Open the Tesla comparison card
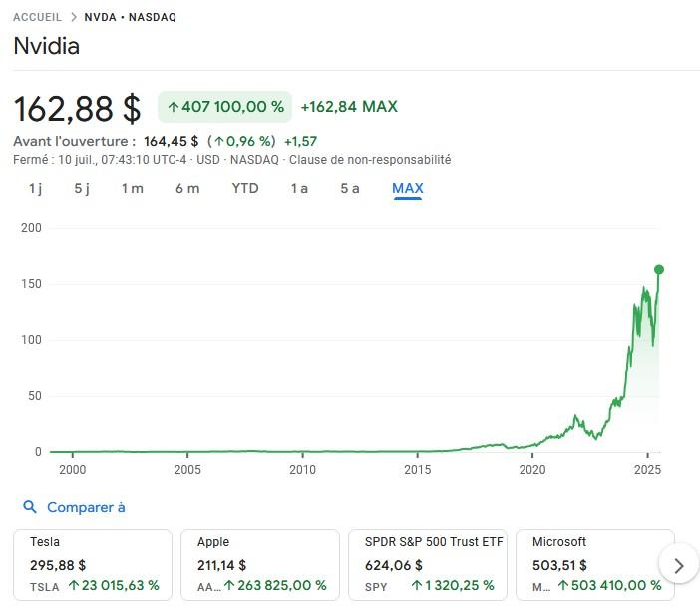Image resolution: width=700 pixels, height=616 pixels. (93, 565)
